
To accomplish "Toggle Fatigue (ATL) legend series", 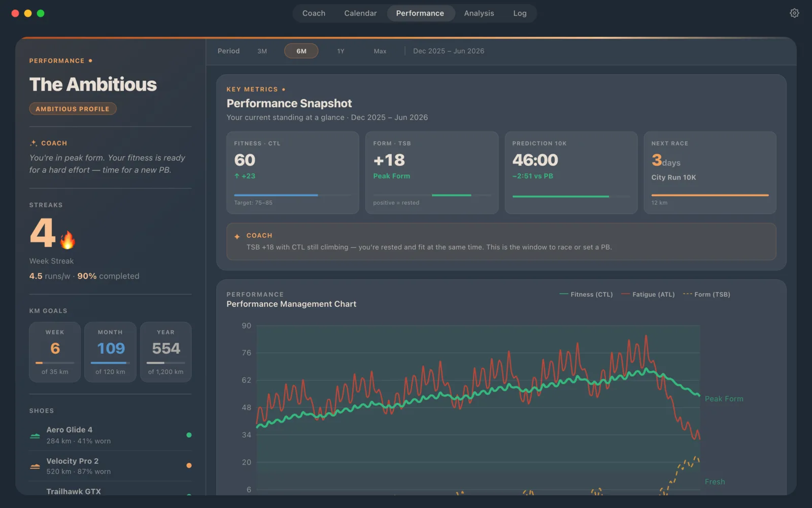I will click(x=648, y=295).
